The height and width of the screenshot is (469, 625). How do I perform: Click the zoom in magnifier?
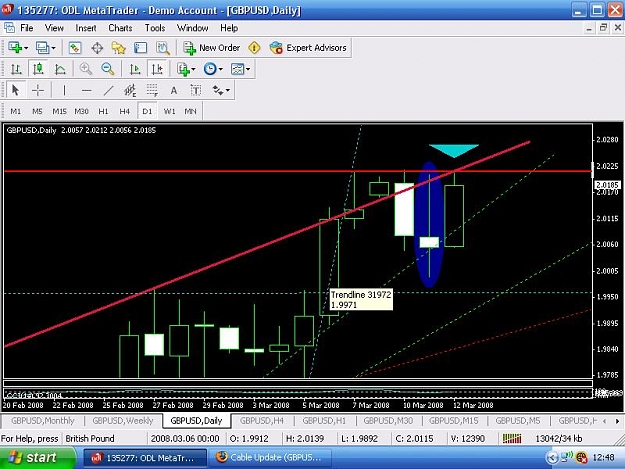(x=86, y=69)
